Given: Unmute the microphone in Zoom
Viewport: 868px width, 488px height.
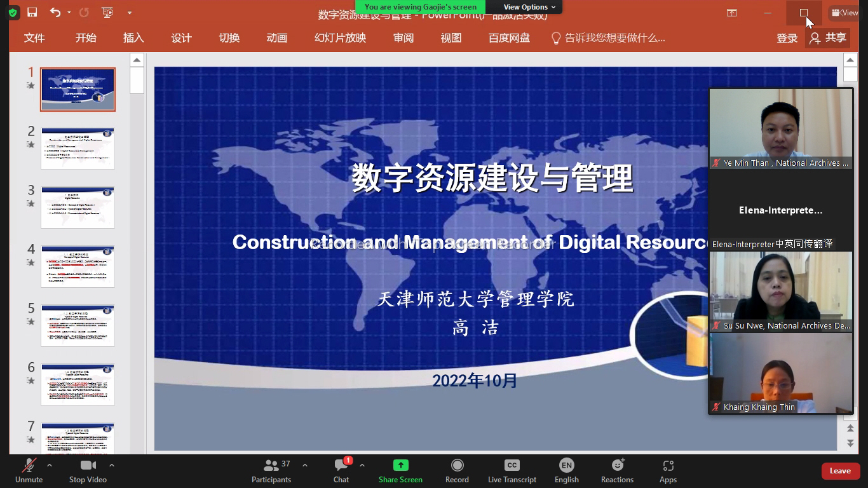Looking at the screenshot, I should click(29, 471).
